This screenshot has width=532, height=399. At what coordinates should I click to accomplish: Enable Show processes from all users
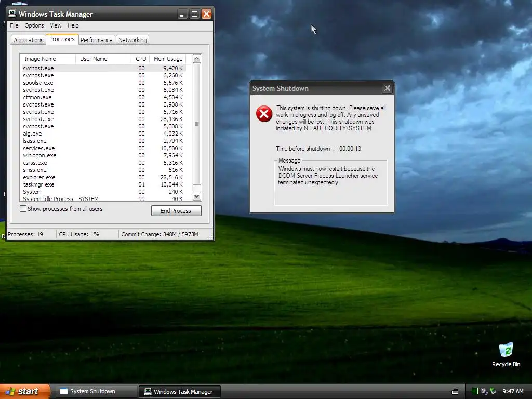(x=23, y=209)
